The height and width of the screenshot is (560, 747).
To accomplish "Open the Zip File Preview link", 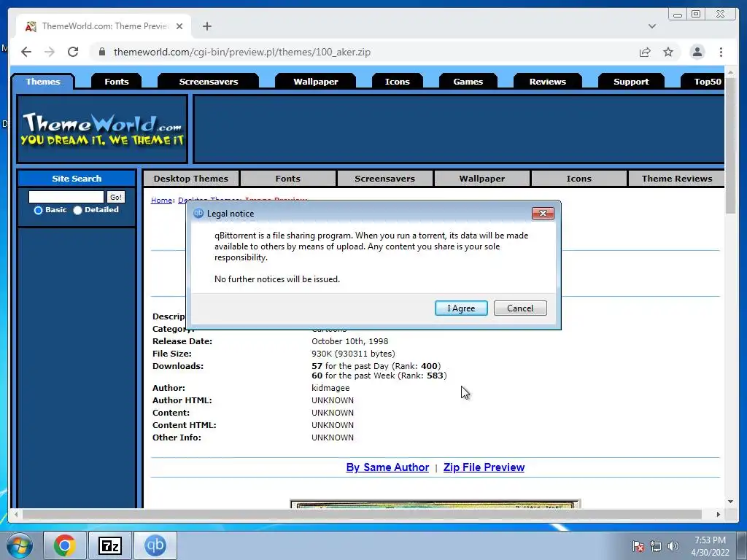I will (x=484, y=467).
